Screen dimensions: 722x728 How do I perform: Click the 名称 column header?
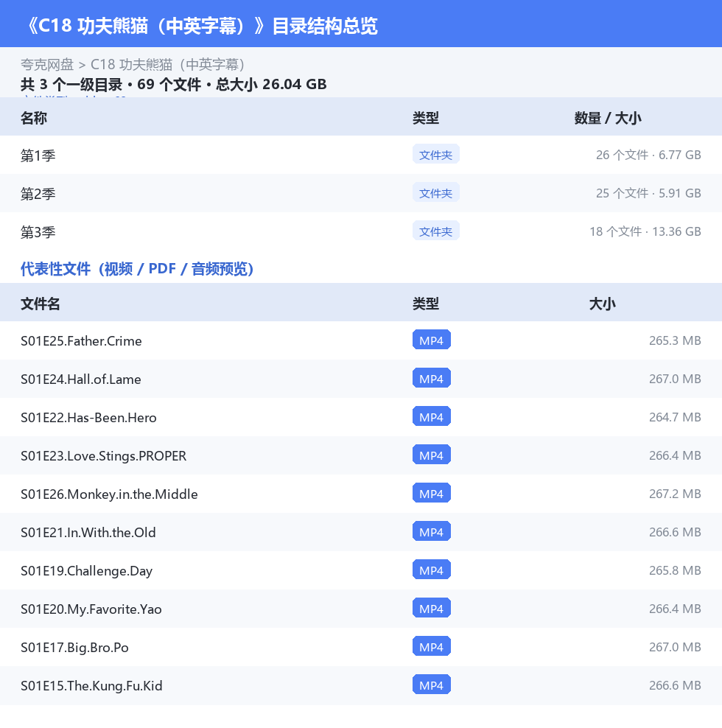point(33,118)
